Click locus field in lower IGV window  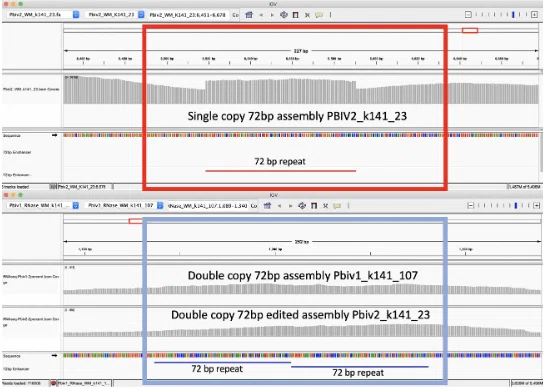[207, 206]
